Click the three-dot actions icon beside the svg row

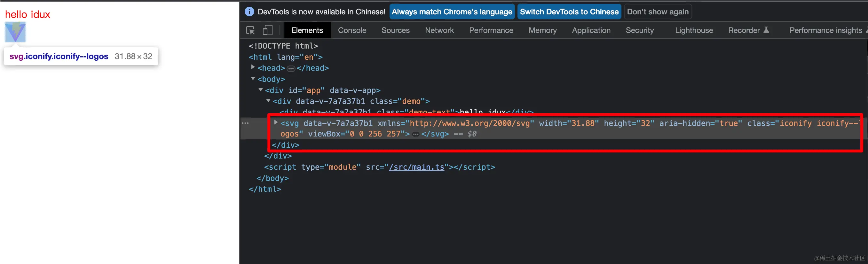tap(245, 123)
